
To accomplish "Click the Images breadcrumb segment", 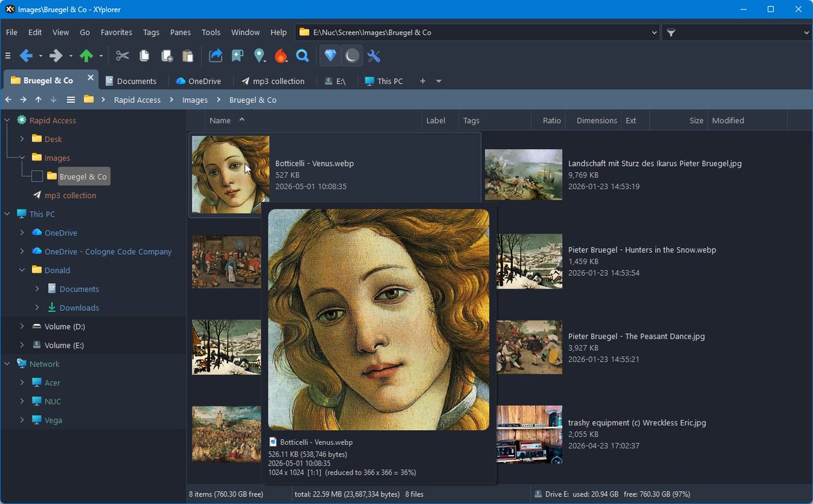I will click(x=195, y=100).
